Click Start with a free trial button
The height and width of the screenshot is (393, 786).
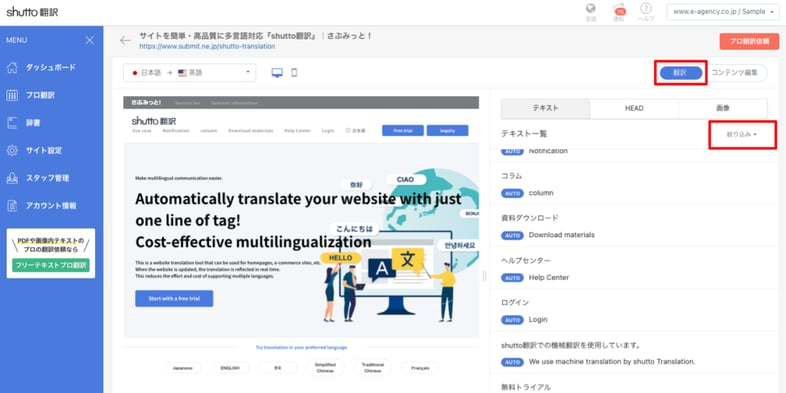[174, 299]
